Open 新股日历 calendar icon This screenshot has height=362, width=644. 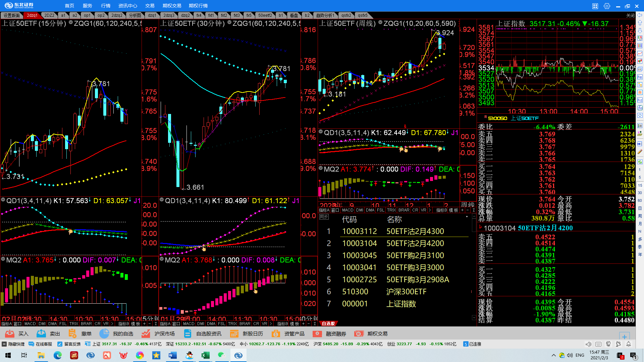(x=234, y=334)
